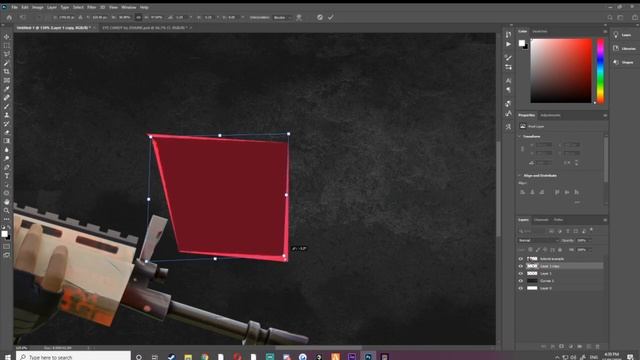Click in the Windows search box
Screen dimensions: 640x360
(73, 357)
